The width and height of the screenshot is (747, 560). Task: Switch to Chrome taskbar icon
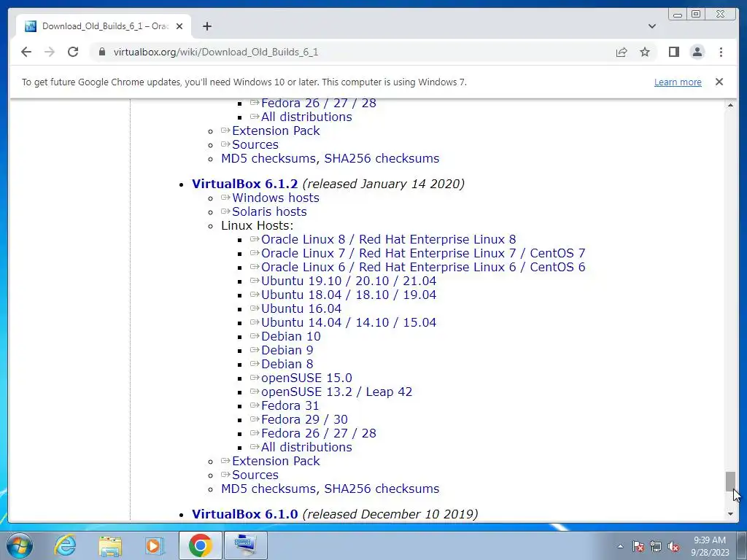pyautogui.click(x=201, y=545)
